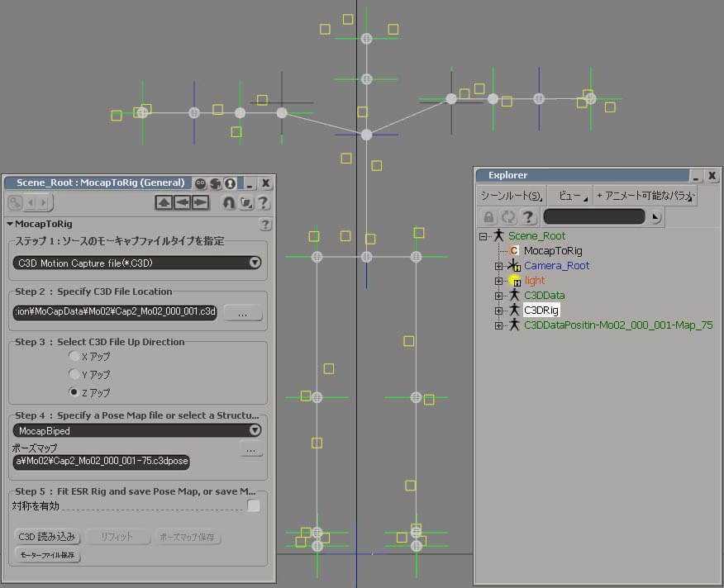Open the シーンルート scope menu in Explorer
This screenshot has height=588, width=724.
[x=512, y=197]
